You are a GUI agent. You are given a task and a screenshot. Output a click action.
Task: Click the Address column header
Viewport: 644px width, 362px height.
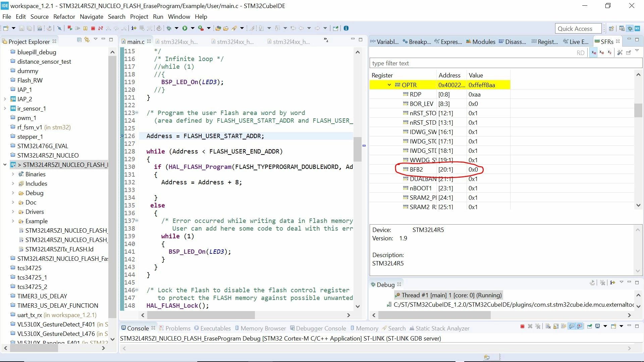[x=449, y=75]
